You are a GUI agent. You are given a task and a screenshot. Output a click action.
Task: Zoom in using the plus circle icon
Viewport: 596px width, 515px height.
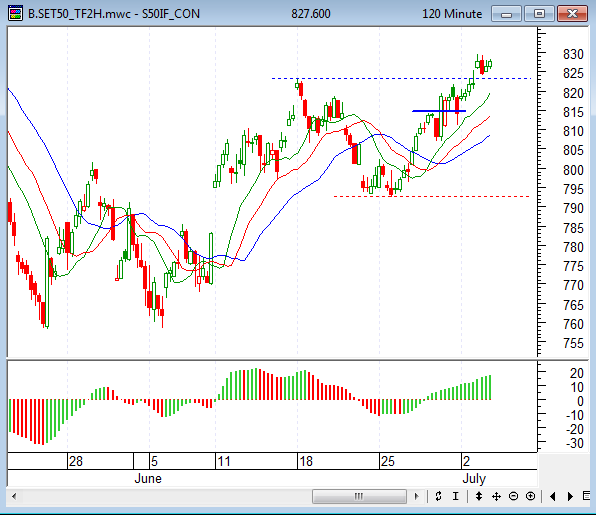coord(531,496)
